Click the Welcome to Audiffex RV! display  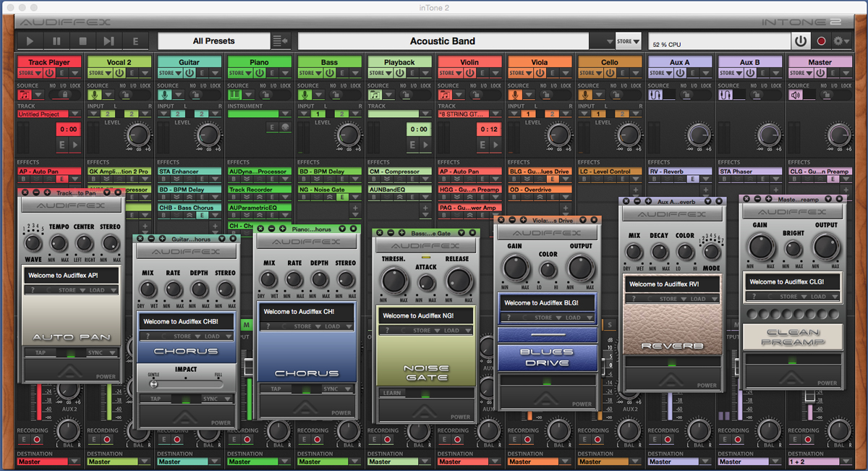pyautogui.click(x=672, y=284)
